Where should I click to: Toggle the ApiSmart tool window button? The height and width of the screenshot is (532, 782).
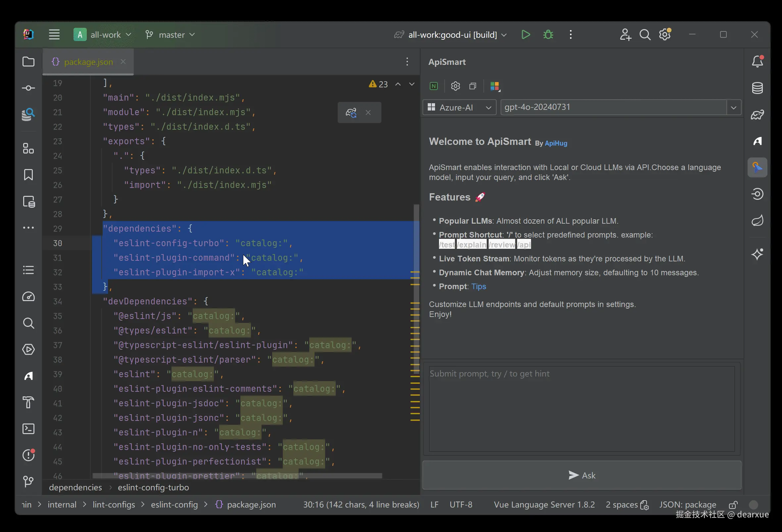757,167
